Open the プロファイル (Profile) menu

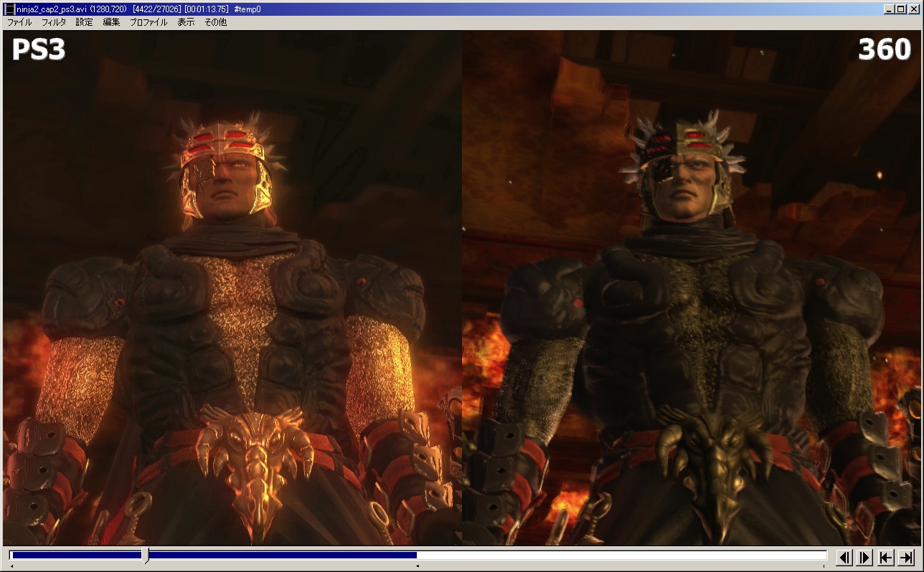(x=148, y=22)
